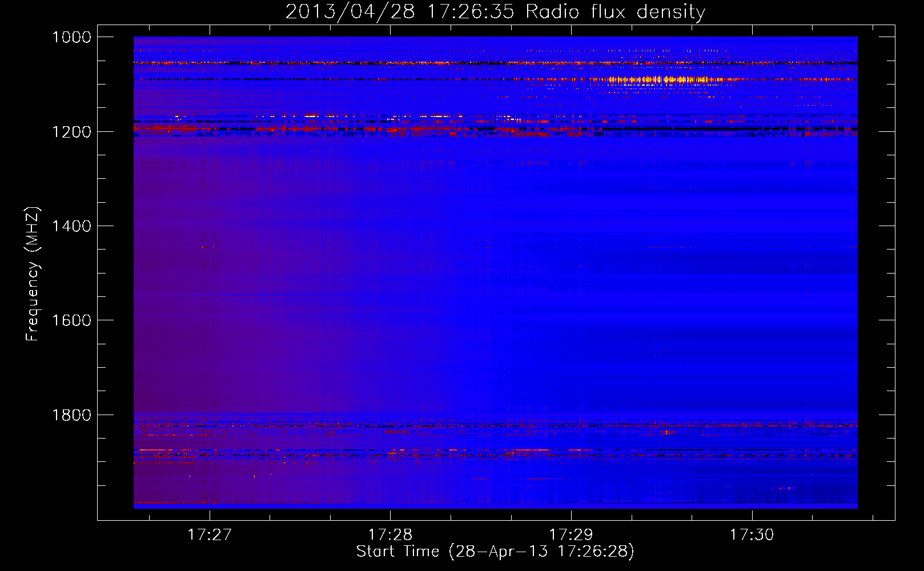Screen dimensions: 924x571
Task: Click the '1000' frequency axis label
Action: click(71, 37)
